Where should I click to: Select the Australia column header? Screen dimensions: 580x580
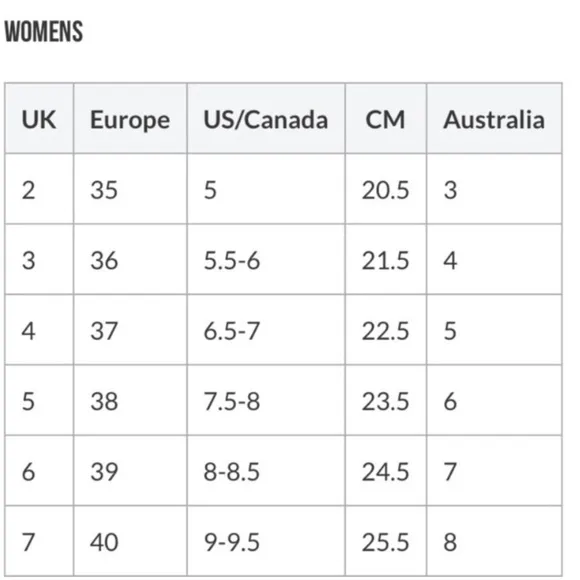pyautogui.click(x=494, y=118)
